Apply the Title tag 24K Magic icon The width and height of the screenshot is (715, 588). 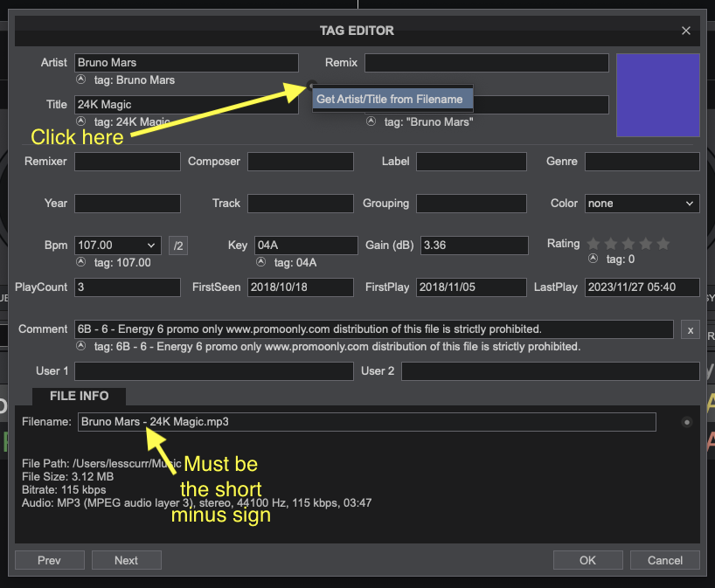pos(80,121)
